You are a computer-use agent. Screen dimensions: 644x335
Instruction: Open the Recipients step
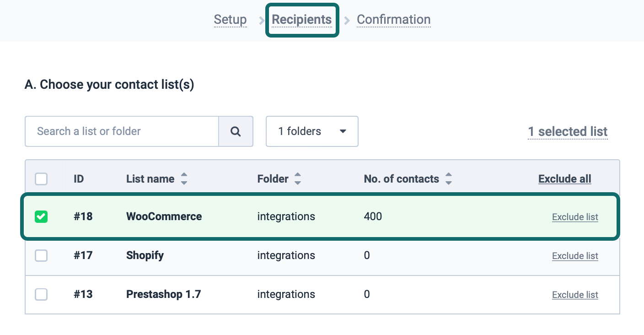click(x=302, y=20)
